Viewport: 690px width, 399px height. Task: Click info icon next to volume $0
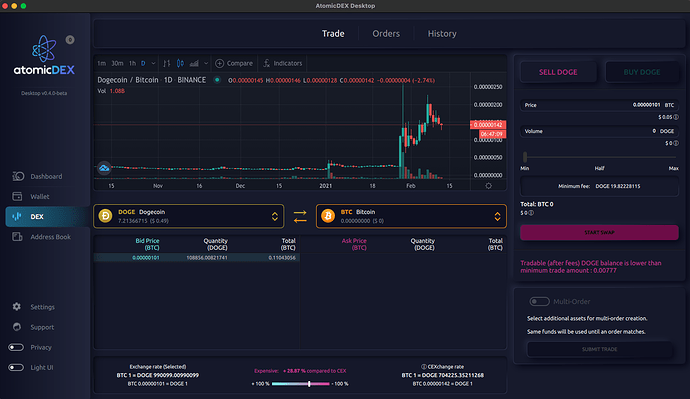[676, 143]
